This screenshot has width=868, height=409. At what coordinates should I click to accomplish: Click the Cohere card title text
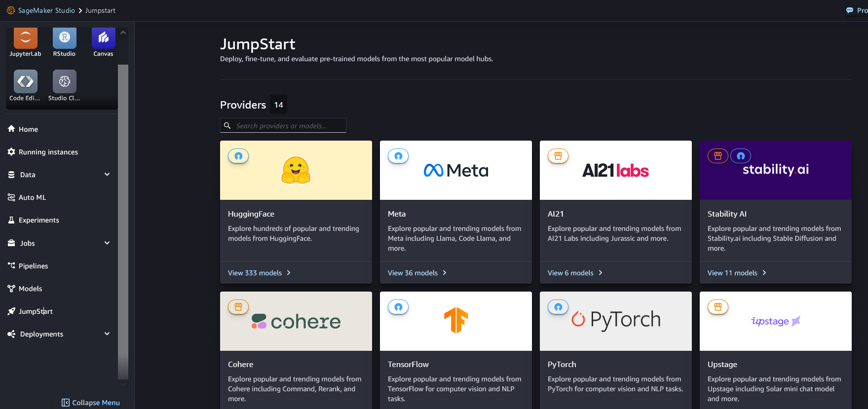point(240,365)
